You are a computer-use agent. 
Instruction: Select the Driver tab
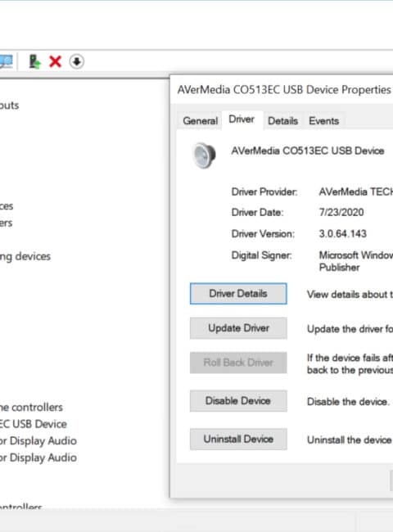pyautogui.click(x=242, y=119)
